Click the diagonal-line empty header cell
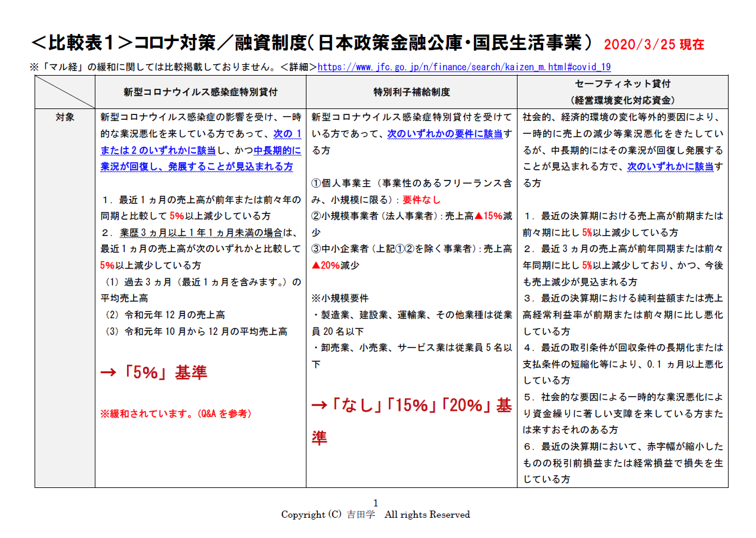The image size is (756, 538). pyautogui.click(x=64, y=92)
